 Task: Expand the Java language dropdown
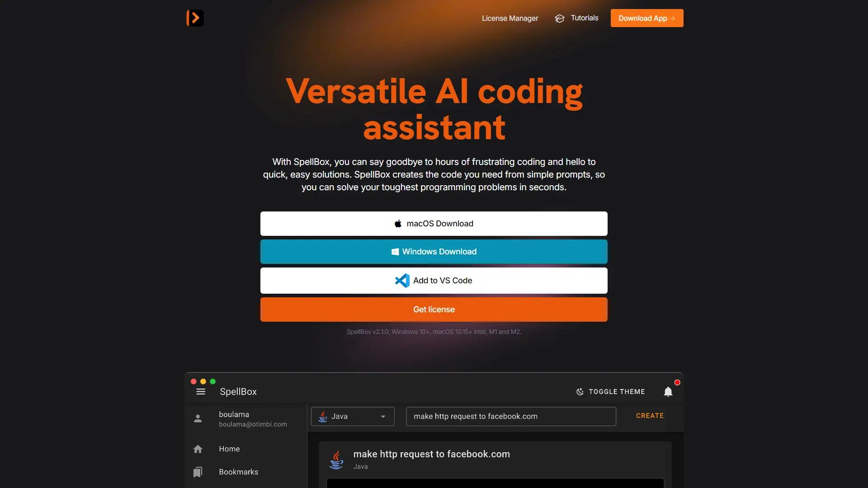[382, 417]
